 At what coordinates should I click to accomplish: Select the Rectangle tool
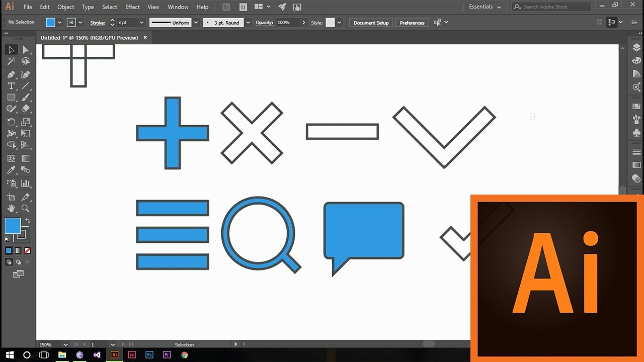tap(11, 98)
